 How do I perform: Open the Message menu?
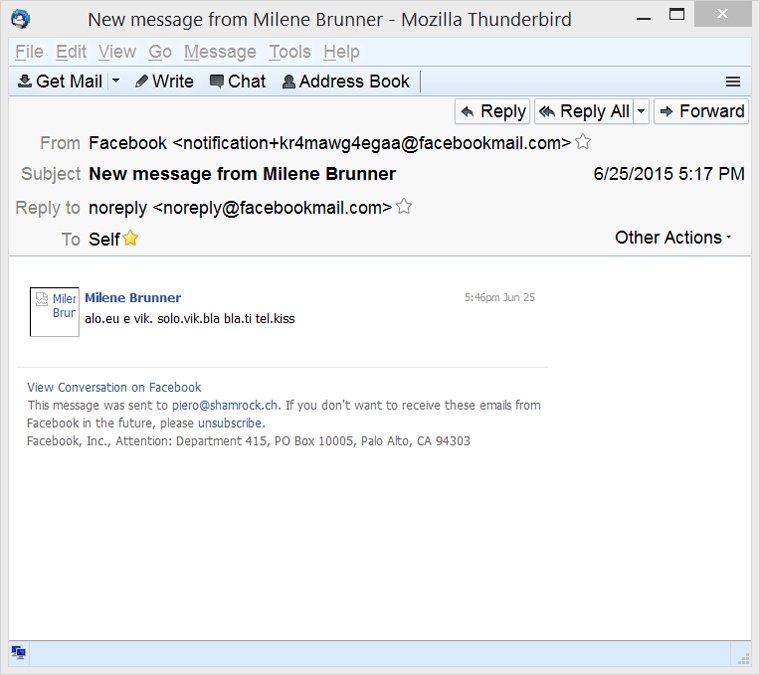pyautogui.click(x=220, y=52)
